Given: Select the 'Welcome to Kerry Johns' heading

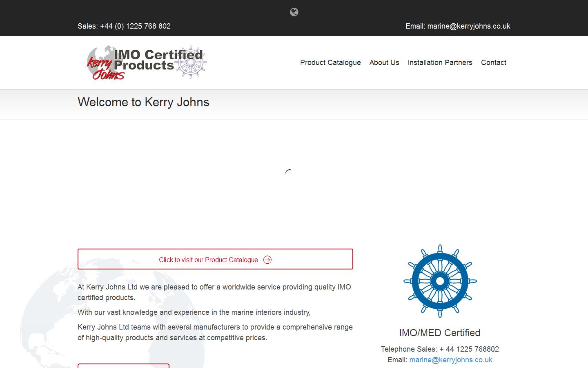Looking at the screenshot, I should coord(143,102).
